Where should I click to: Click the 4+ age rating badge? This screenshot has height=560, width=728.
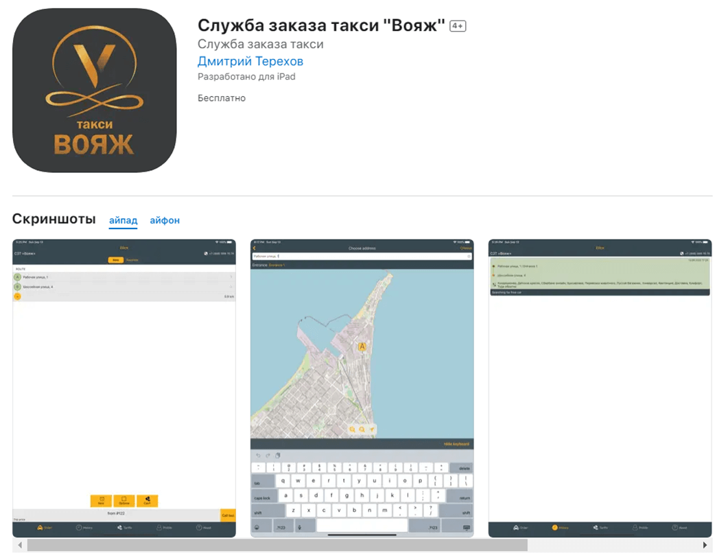458,26
